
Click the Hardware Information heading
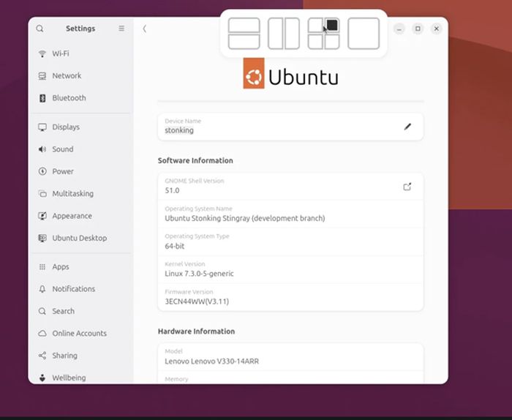click(x=196, y=331)
